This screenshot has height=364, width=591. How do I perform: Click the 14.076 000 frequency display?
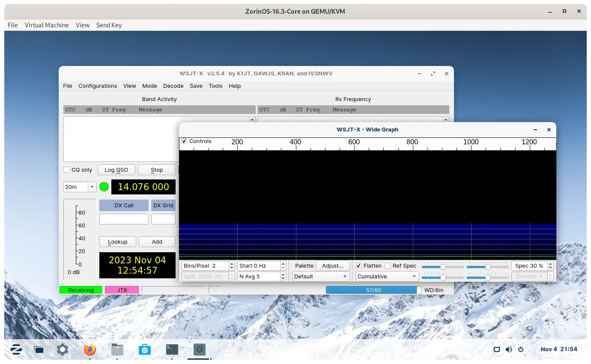143,187
